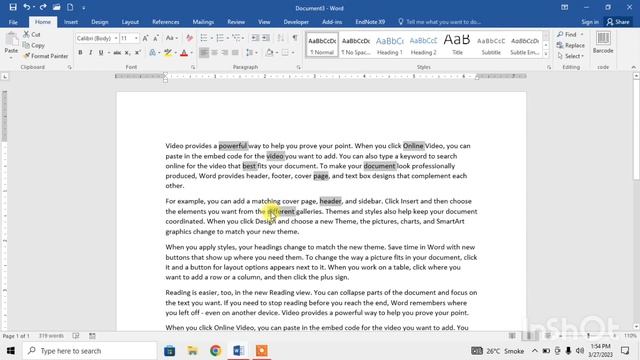Image resolution: width=640 pixels, height=360 pixels.
Task: Open Ribbon Display Options
Action: point(564,7)
